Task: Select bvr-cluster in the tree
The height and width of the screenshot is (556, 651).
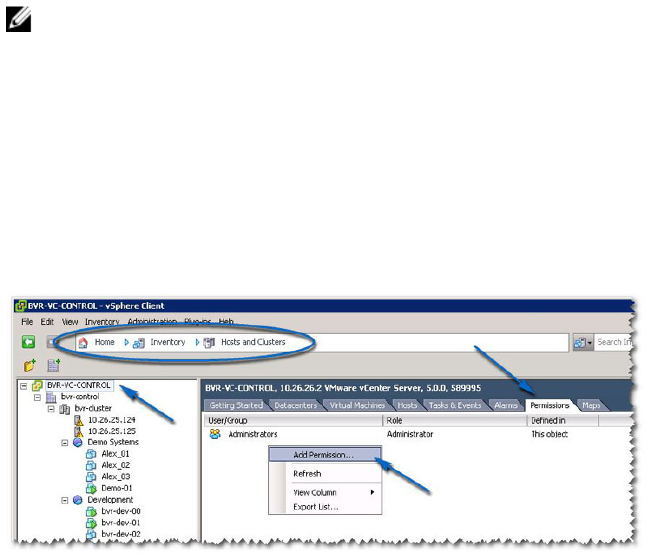Action: tap(93, 408)
